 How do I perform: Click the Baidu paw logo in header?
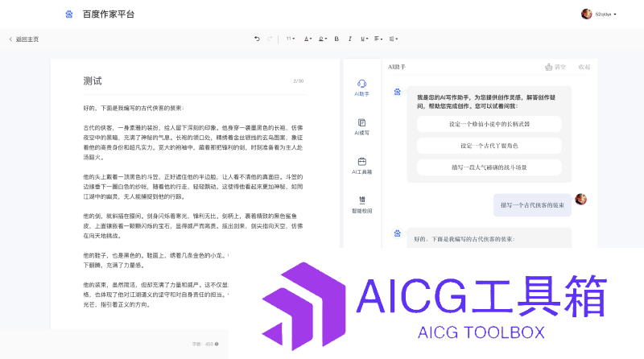pos(69,14)
